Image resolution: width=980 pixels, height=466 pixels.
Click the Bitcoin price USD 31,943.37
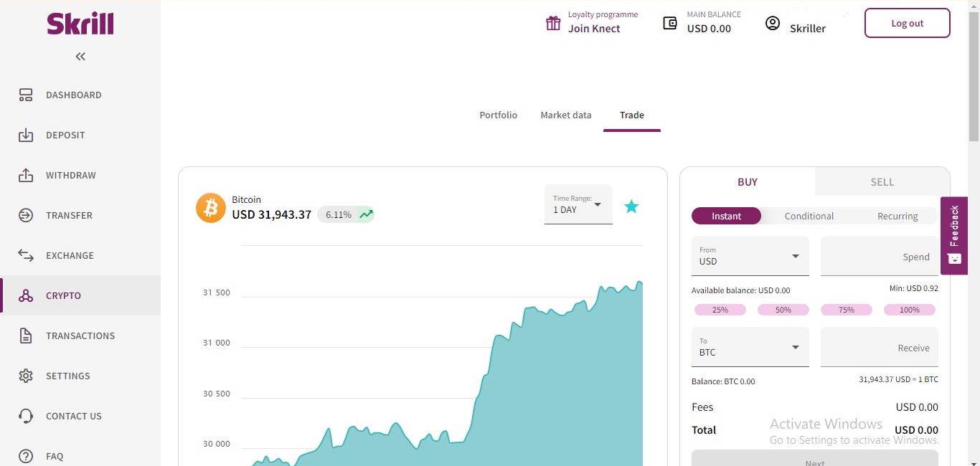[272, 214]
